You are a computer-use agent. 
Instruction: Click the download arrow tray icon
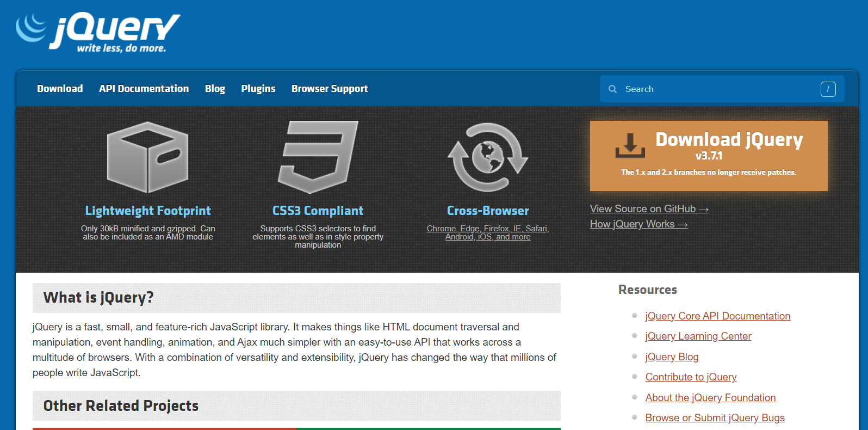[630, 145]
